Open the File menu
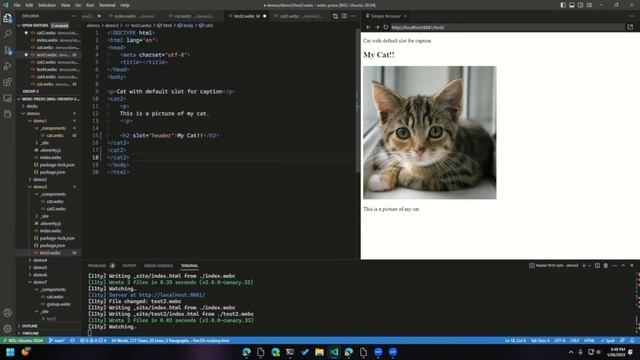Viewport: 640px width, 360px height. click(17, 5)
